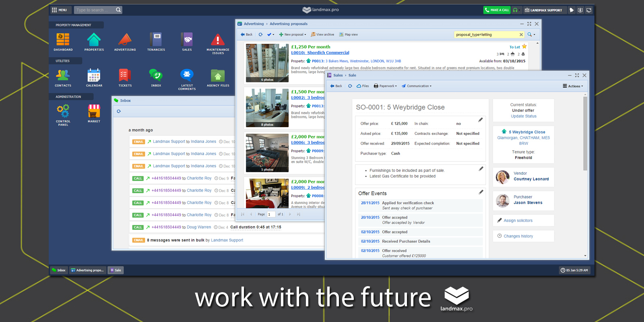Image resolution: width=644 pixels, height=322 pixels.
Task: Open the Tickets utility icon
Action: point(125,76)
